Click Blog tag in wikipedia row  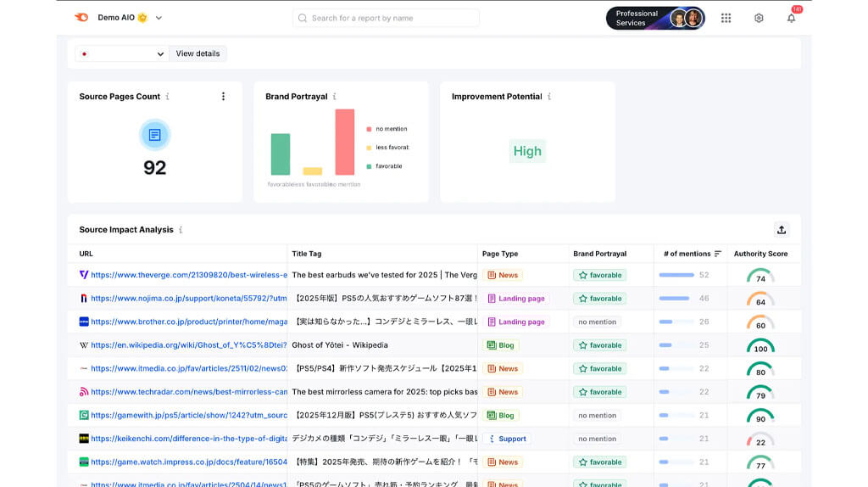(x=500, y=344)
